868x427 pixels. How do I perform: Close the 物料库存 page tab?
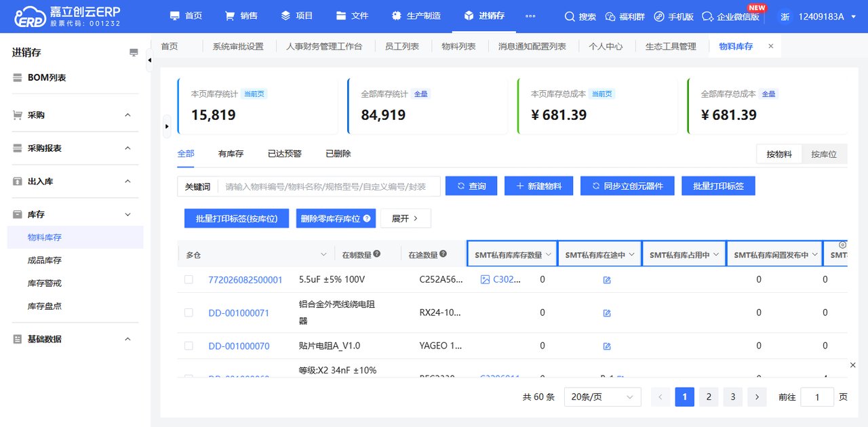[x=770, y=46]
